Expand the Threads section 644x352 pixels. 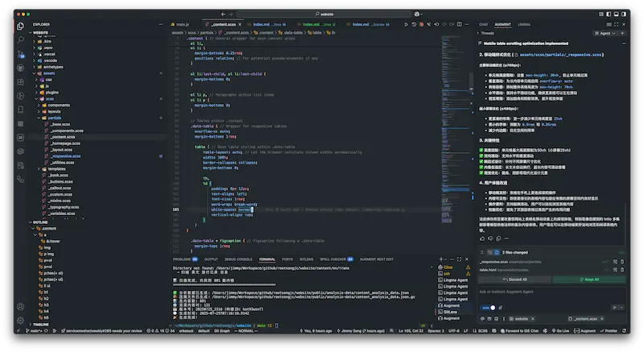pos(487,33)
